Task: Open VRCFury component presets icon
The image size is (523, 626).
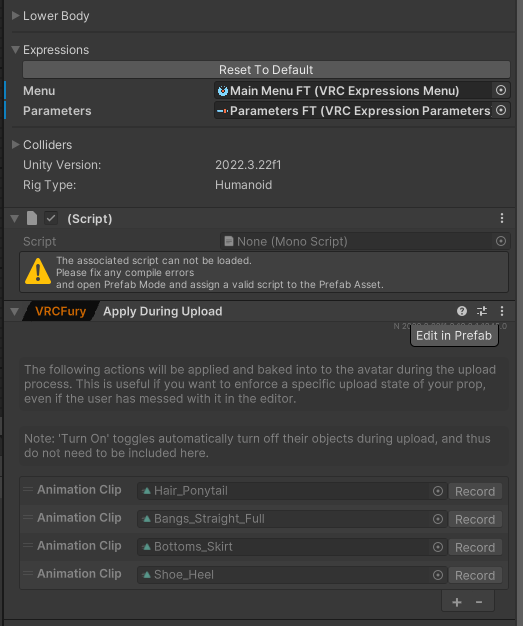Action: pyautogui.click(x=482, y=311)
